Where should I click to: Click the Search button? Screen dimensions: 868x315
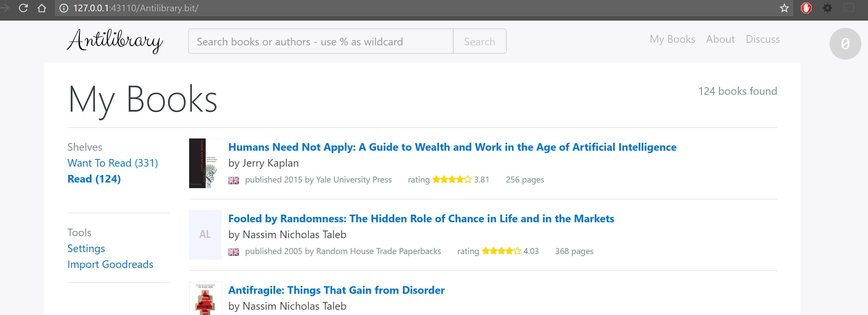point(479,41)
